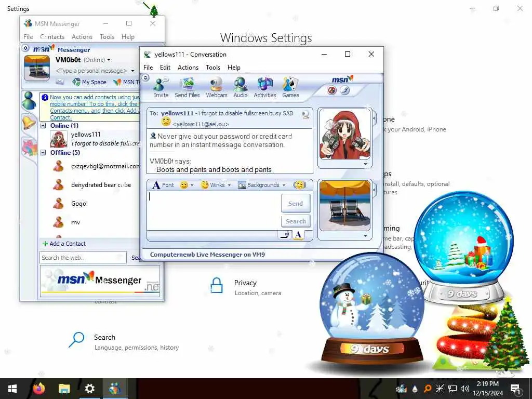
Task: Toggle the MSN Messenger menu bar round button
Action: [25, 48]
